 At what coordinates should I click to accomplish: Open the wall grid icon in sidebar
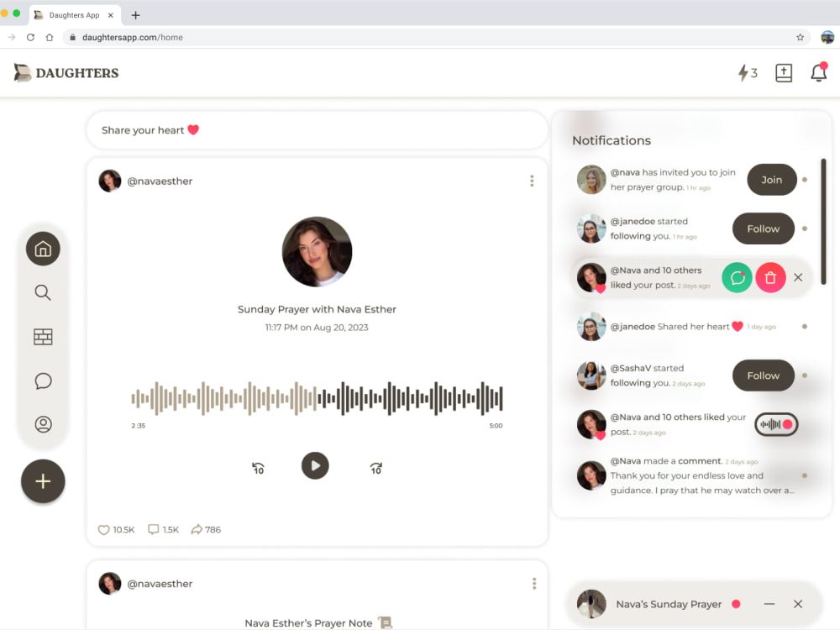tap(43, 337)
